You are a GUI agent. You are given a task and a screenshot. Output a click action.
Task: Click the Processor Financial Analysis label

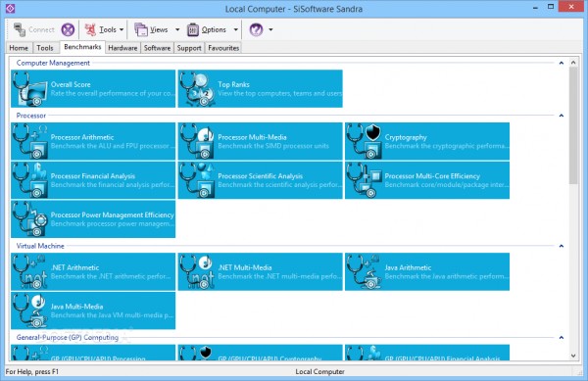pyautogui.click(x=93, y=176)
